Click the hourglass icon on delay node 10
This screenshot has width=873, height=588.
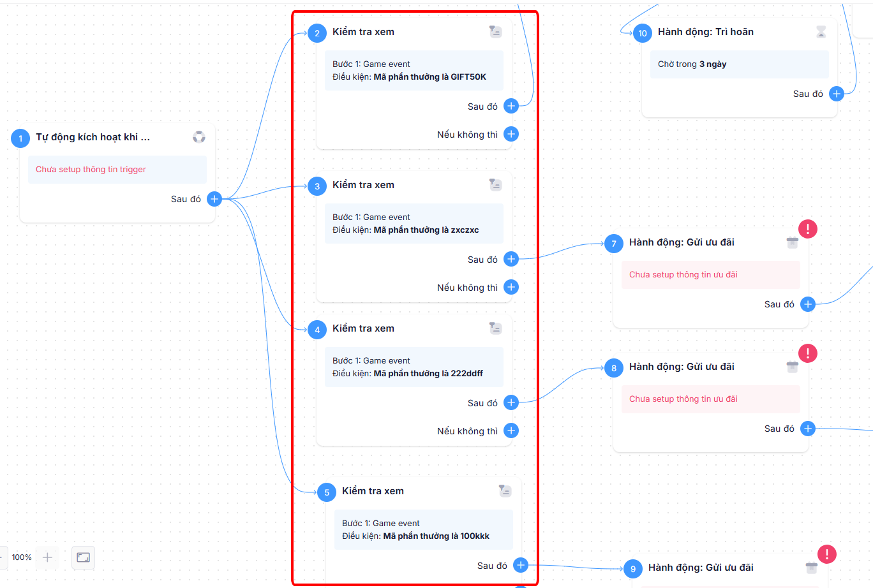point(821,32)
